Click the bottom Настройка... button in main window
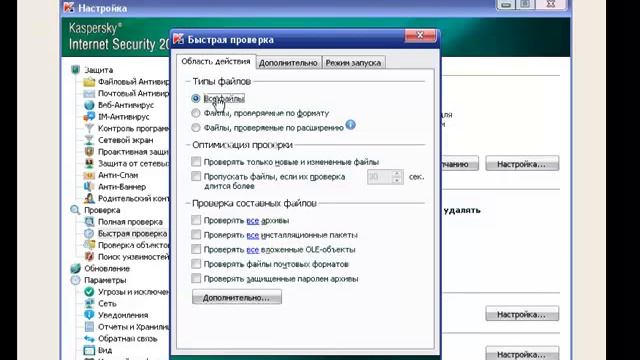The width and height of the screenshot is (640, 360). click(x=522, y=353)
